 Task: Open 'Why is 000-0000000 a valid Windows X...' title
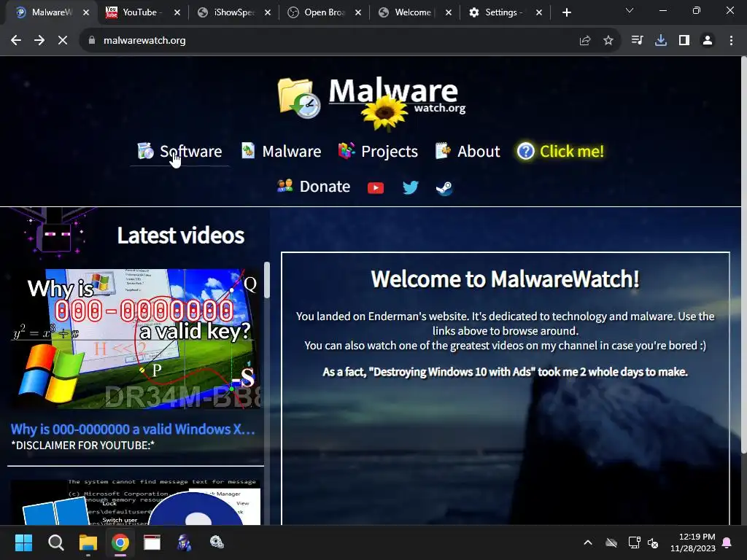click(x=133, y=429)
